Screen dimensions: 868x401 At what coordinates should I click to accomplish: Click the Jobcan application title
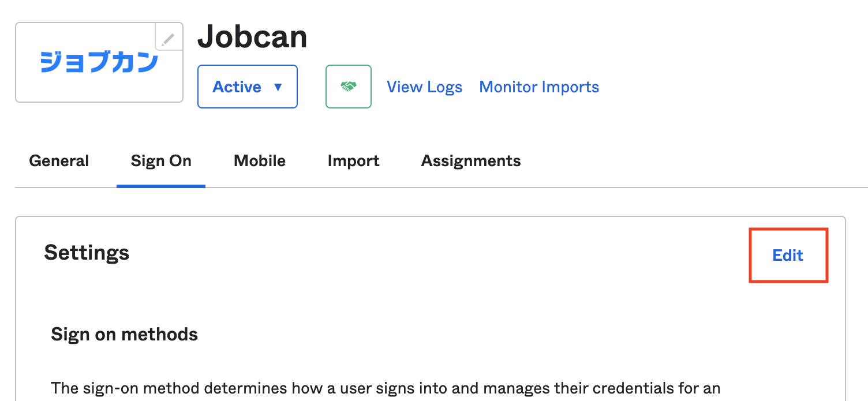pos(252,37)
